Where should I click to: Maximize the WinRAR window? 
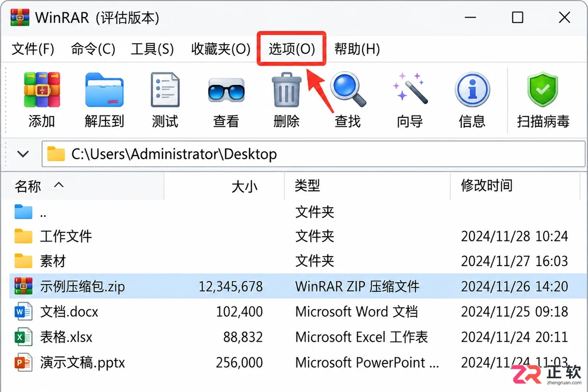518,18
